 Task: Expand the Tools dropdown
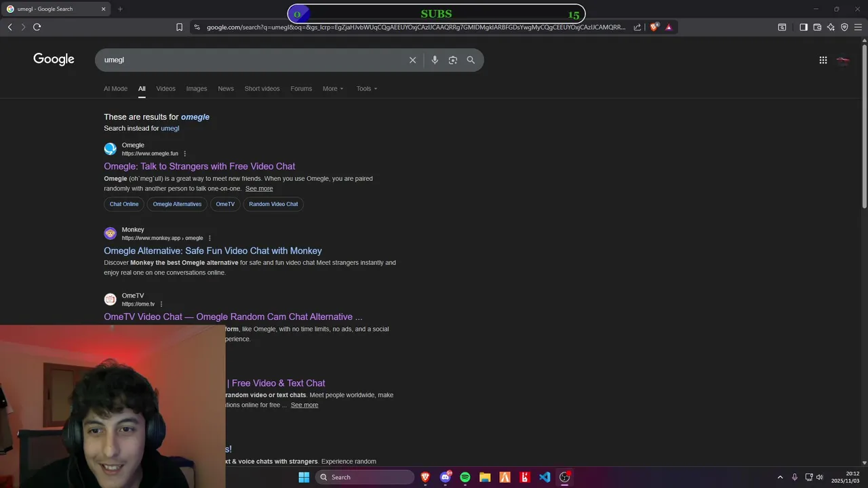tap(367, 89)
